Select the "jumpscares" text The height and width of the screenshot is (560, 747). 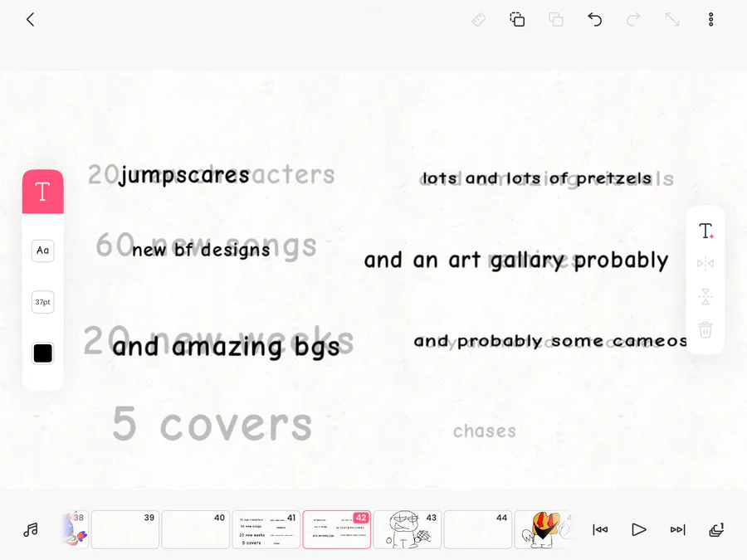(184, 176)
